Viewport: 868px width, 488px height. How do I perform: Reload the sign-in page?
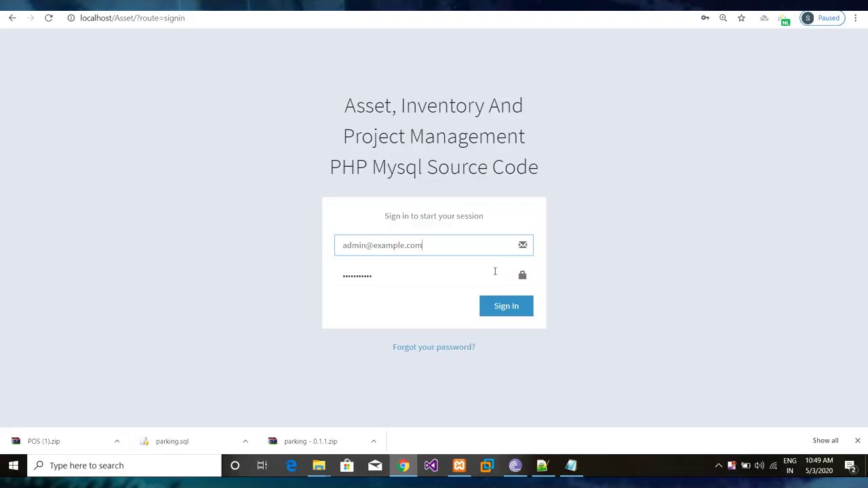pyautogui.click(x=49, y=18)
